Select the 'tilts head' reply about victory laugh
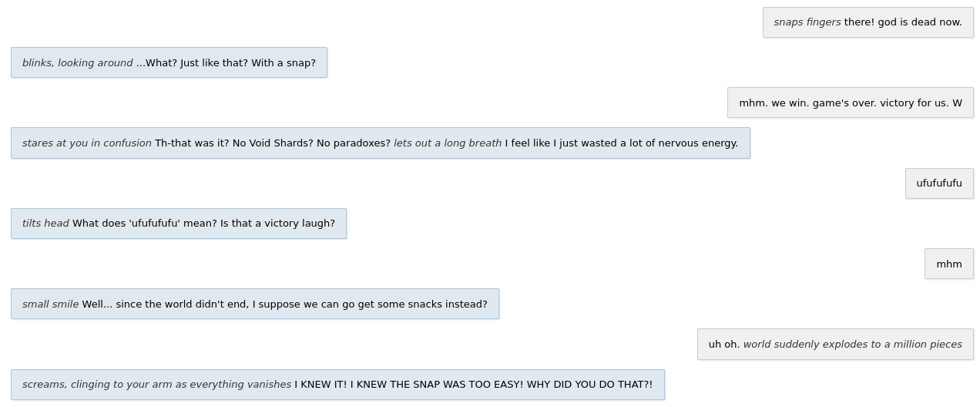Image resolution: width=980 pixels, height=407 pixels. tap(179, 224)
